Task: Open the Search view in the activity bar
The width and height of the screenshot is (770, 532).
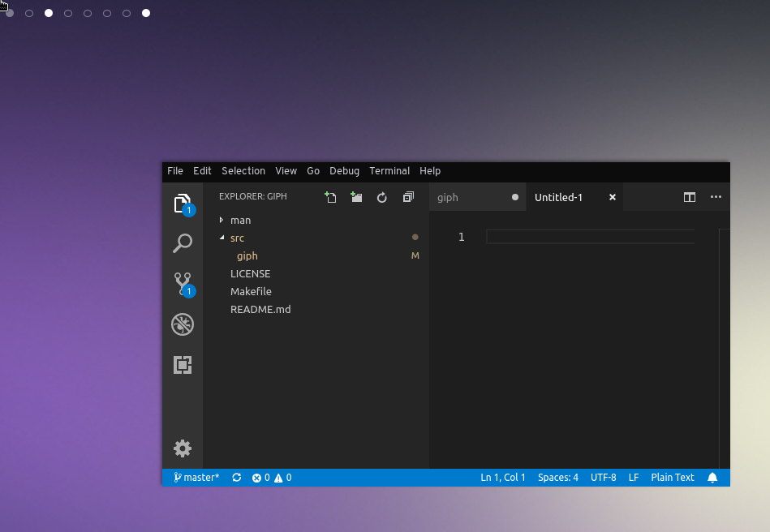Action: click(x=183, y=242)
